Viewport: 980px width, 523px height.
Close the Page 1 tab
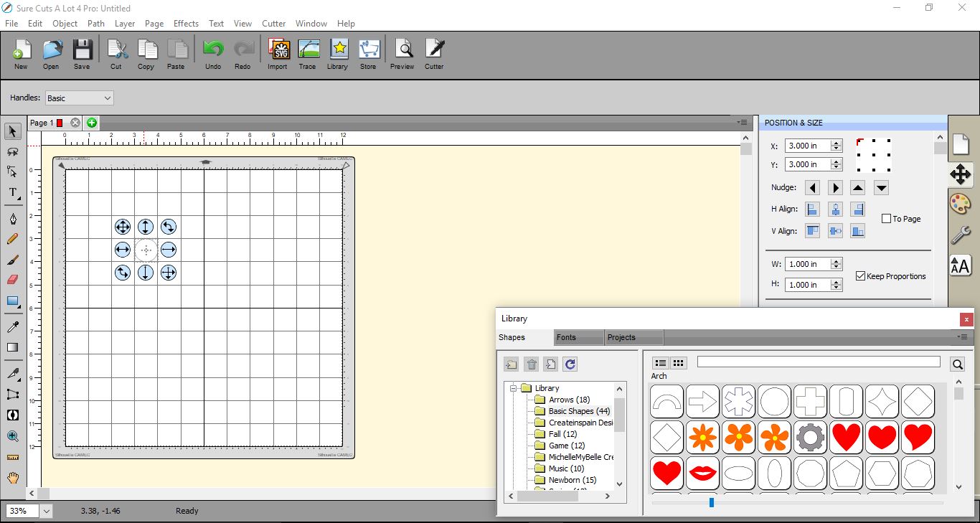pos(75,123)
